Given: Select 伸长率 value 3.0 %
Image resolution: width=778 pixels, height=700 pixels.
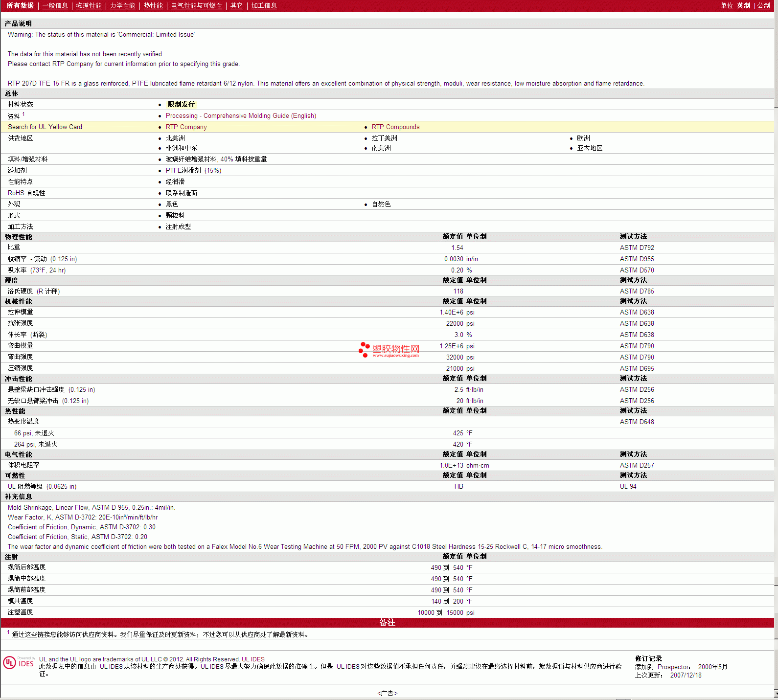Looking at the screenshot, I should pyautogui.click(x=463, y=335).
